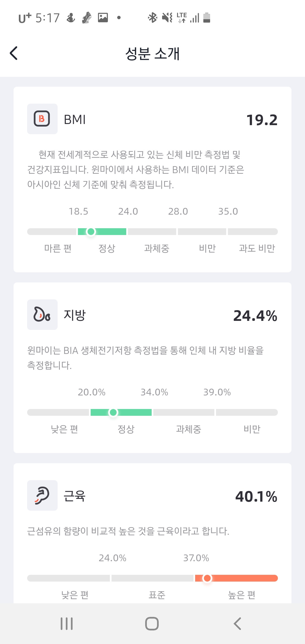This screenshot has width=305, height=644.
Task: Tap the 성분 소개 page title
Action: click(x=152, y=53)
